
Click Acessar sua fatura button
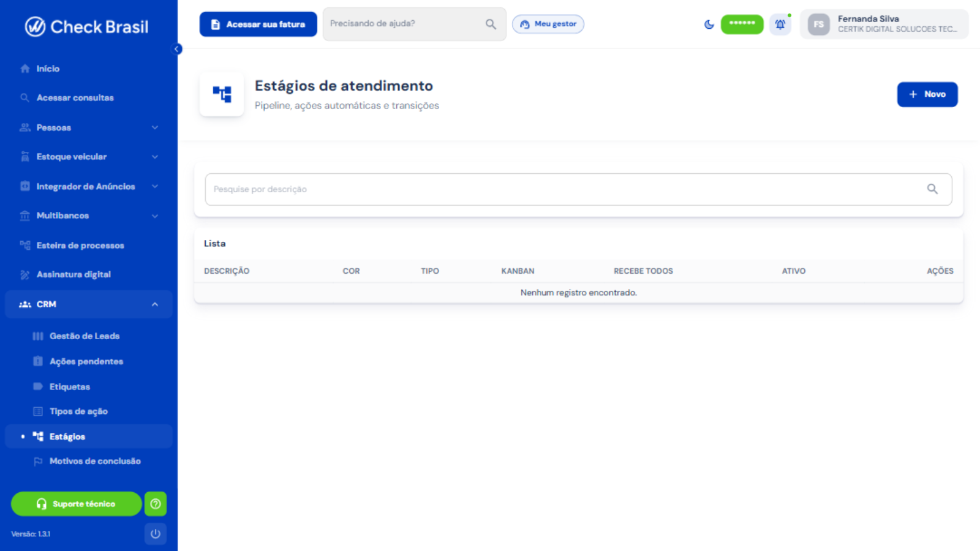click(x=258, y=24)
